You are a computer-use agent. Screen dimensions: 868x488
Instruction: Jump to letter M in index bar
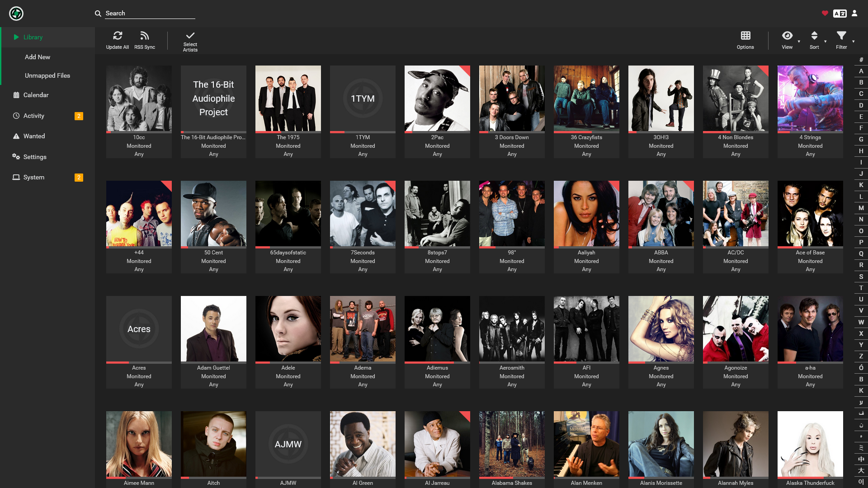pos(861,208)
